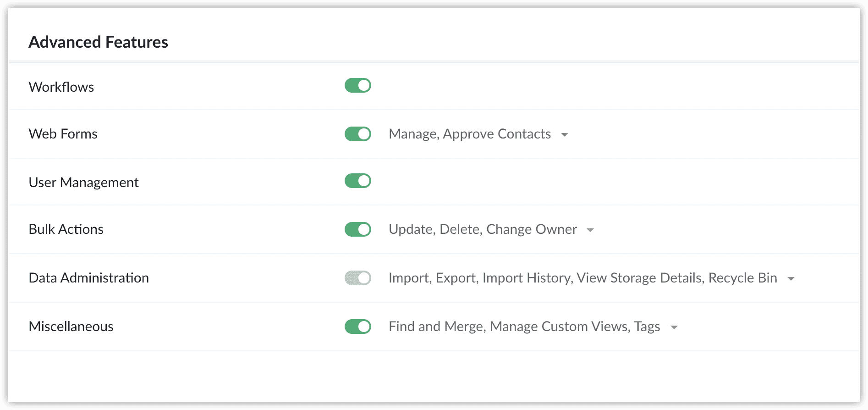Image resolution: width=868 pixels, height=410 pixels.
Task: Click 'Find and Merge, Manage Custom Views' text
Action: point(524,327)
